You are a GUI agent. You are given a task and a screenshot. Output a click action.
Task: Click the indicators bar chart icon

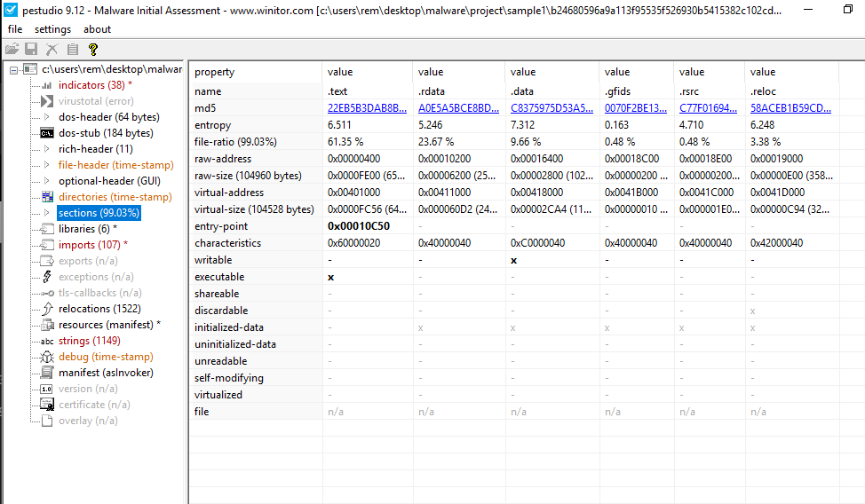47,85
